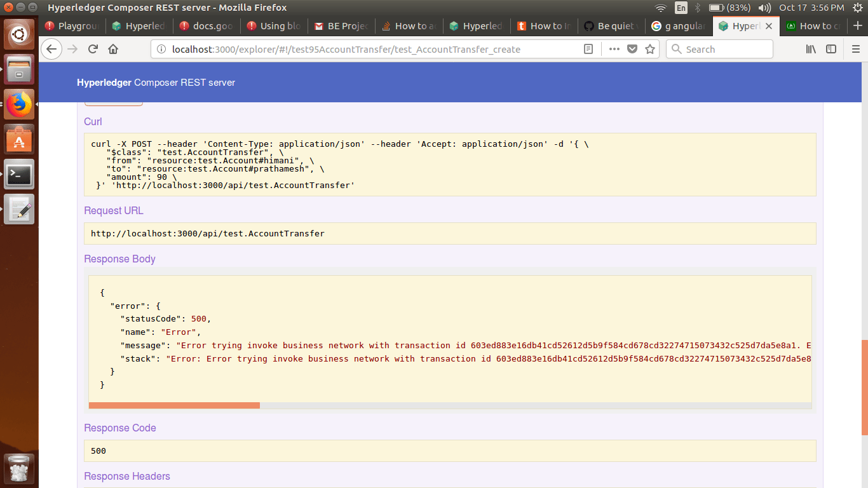Open the Terminal from the launcher
This screenshot has width=868, height=488.
[19, 174]
